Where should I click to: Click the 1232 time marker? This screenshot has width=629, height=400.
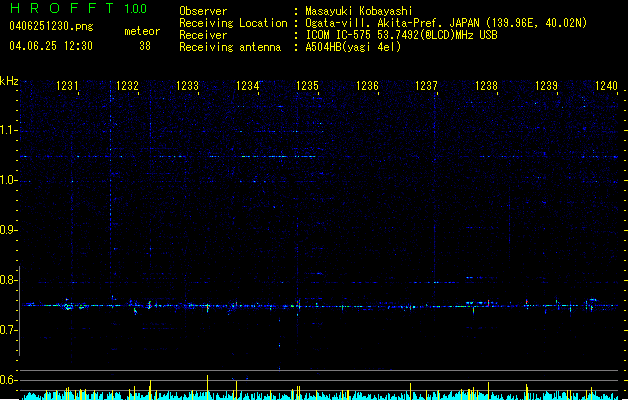[x=127, y=86]
